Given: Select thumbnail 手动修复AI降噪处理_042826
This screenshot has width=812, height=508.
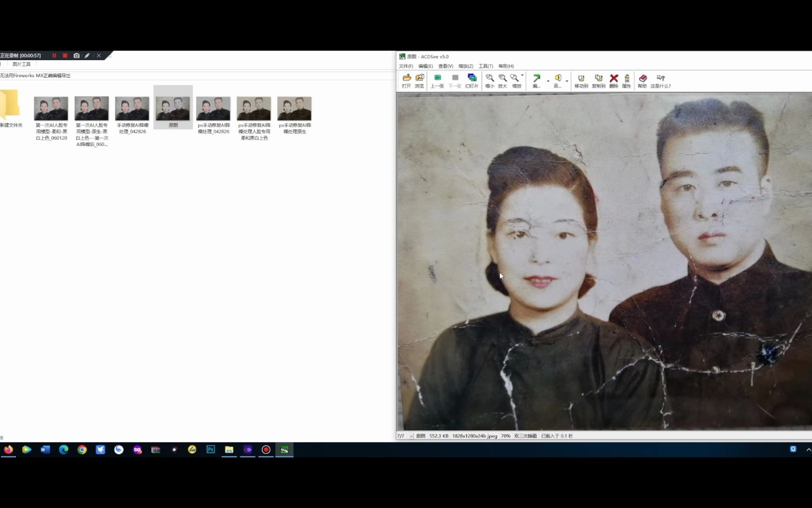Looking at the screenshot, I should coord(132,115).
